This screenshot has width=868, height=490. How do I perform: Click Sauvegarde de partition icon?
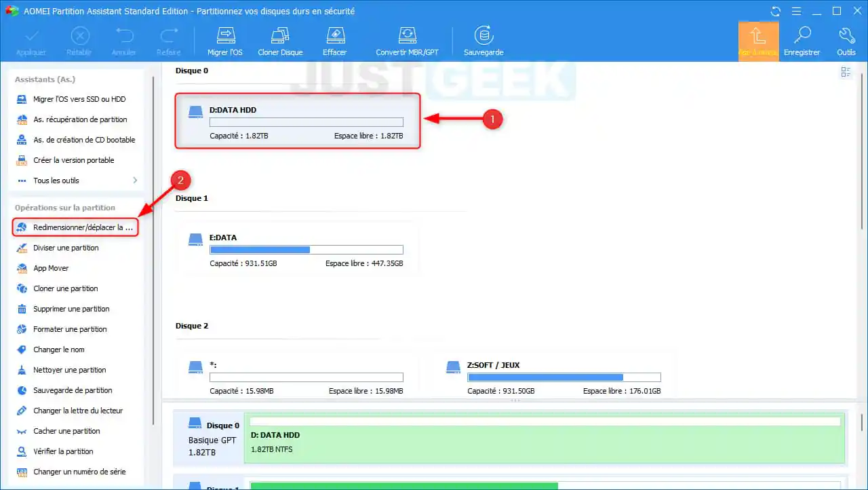click(22, 390)
